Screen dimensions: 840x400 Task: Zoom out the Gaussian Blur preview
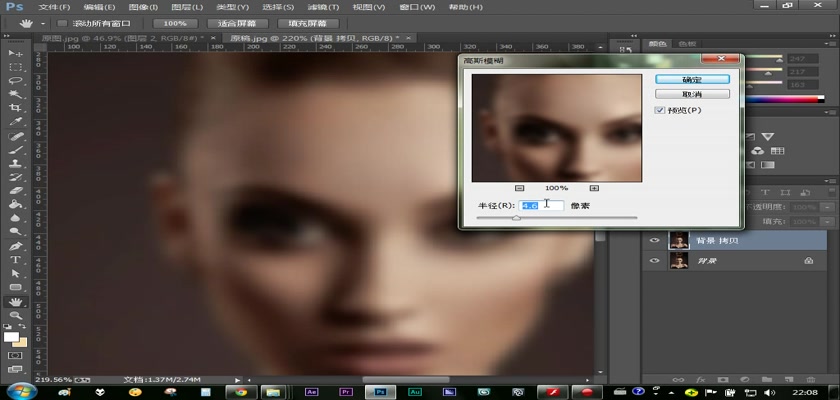(519, 188)
